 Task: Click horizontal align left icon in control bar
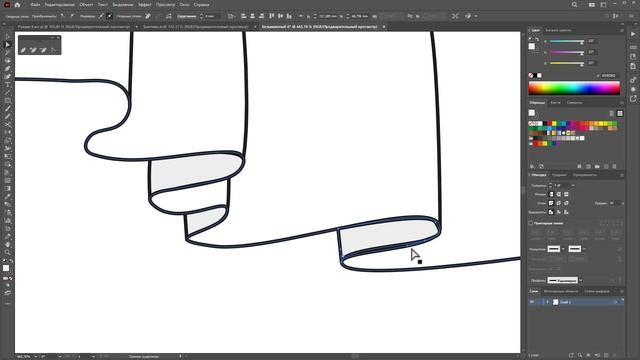(244, 16)
